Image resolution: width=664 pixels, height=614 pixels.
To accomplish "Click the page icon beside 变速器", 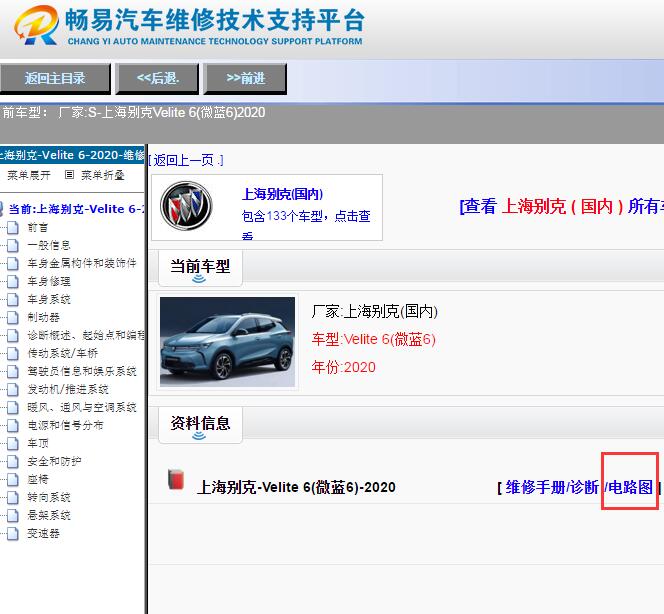I will 13,534.
